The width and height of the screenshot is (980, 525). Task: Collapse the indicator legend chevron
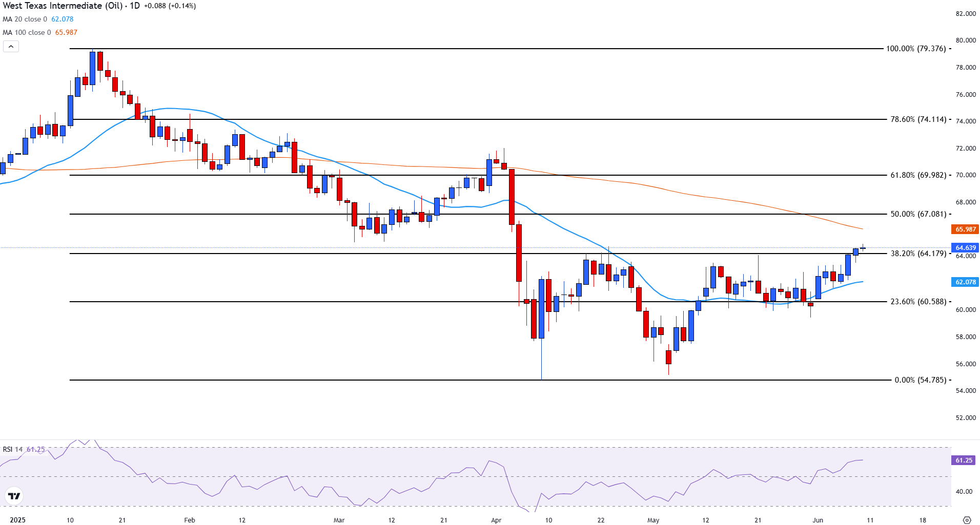point(11,47)
